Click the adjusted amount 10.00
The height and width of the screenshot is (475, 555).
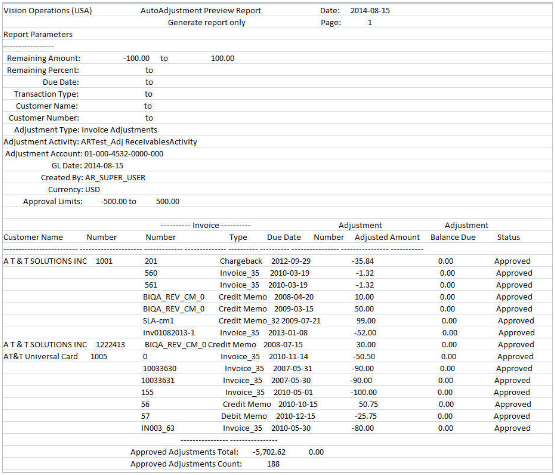click(364, 297)
